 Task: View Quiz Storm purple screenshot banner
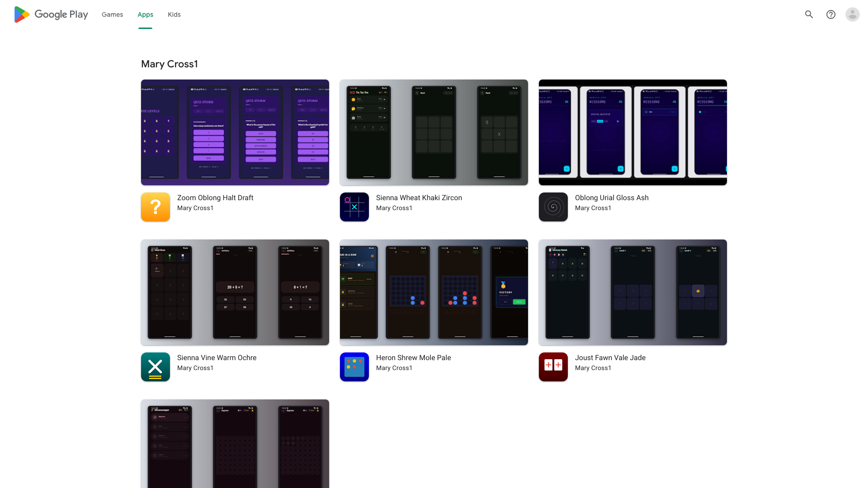coord(235,132)
